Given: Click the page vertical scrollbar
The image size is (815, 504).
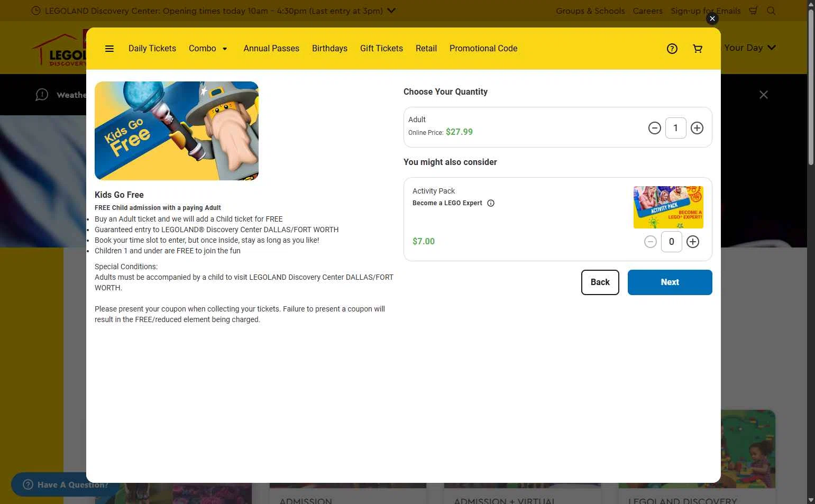Looking at the screenshot, I should coord(811,87).
